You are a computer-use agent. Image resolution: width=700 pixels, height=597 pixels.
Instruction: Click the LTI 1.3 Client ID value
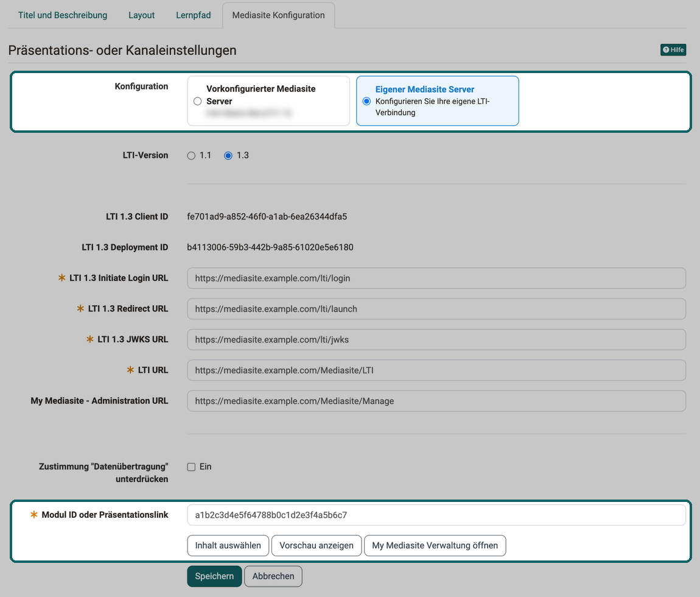click(x=267, y=217)
